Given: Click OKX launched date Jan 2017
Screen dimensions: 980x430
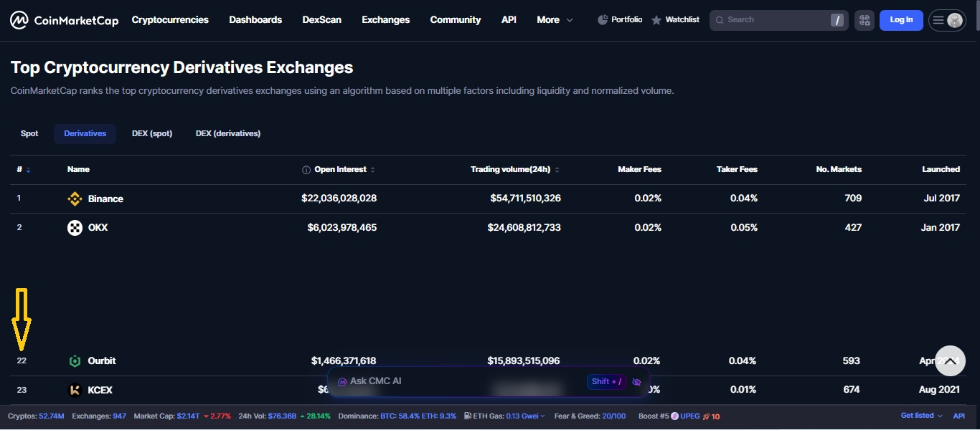Looking at the screenshot, I should (x=941, y=228).
